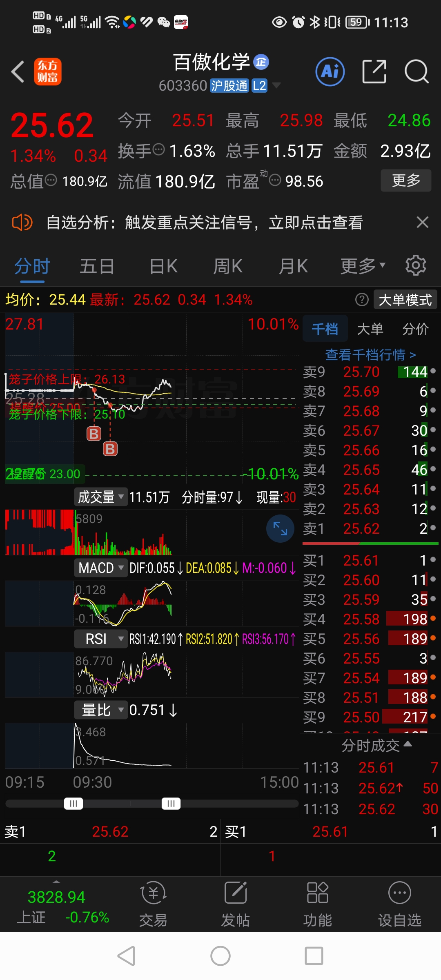This screenshot has width=441, height=980.
Task: Select 买9 25.50 order row
Action: [x=370, y=717]
